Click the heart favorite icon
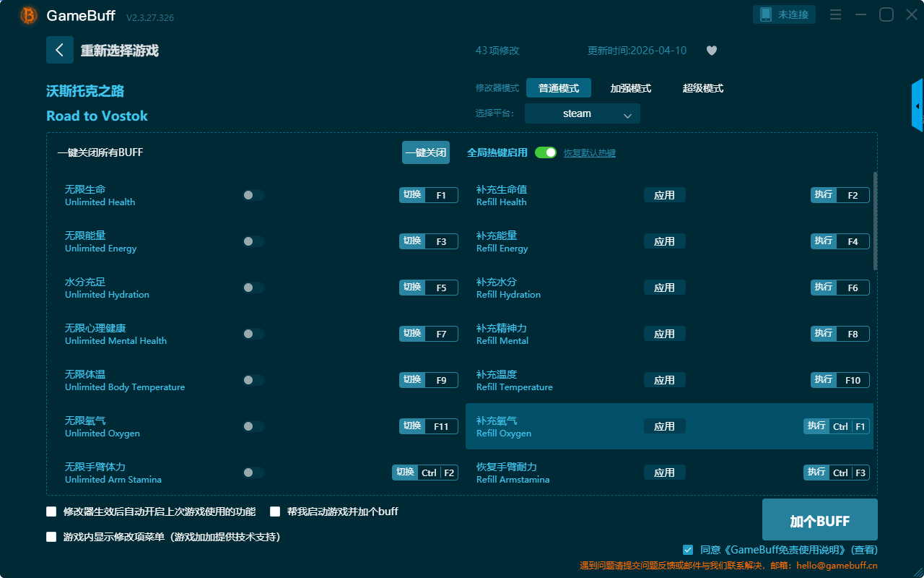 711,51
